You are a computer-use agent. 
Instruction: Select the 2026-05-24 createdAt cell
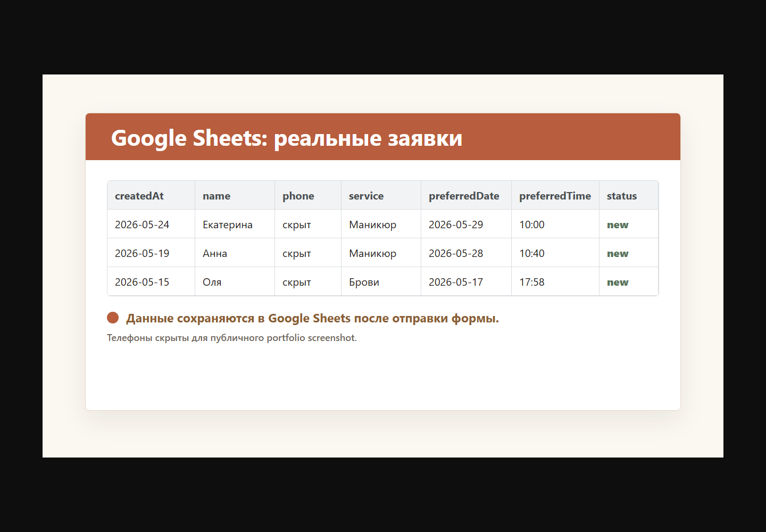point(151,224)
